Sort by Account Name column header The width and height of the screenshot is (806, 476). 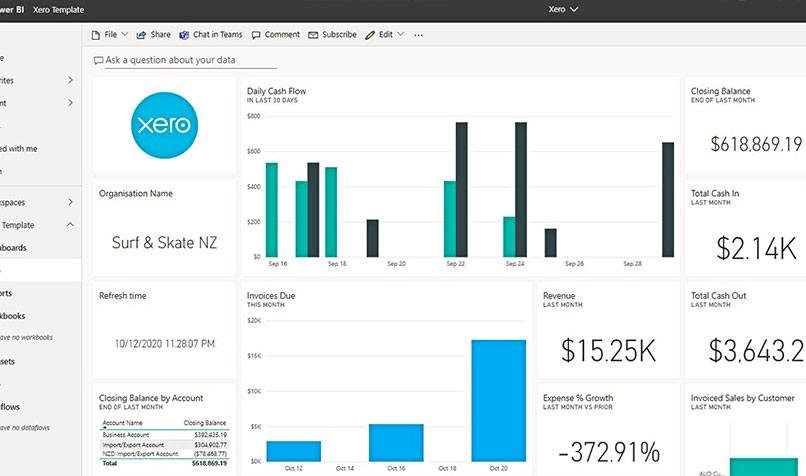[122, 423]
